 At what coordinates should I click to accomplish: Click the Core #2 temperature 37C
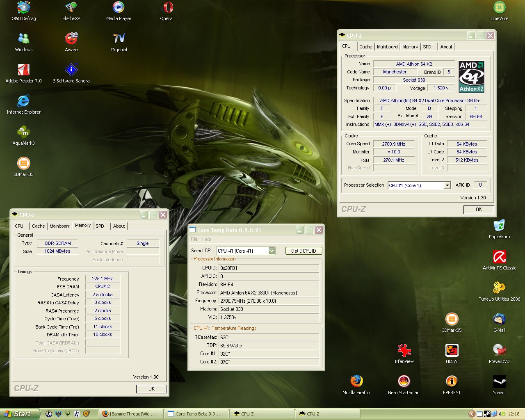[269, 362]
